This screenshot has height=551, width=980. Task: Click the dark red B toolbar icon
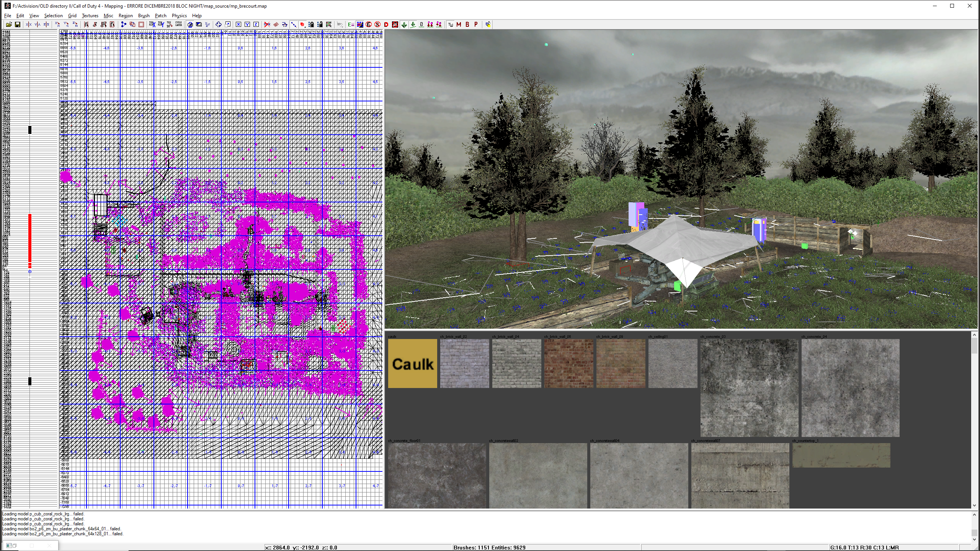467,24
